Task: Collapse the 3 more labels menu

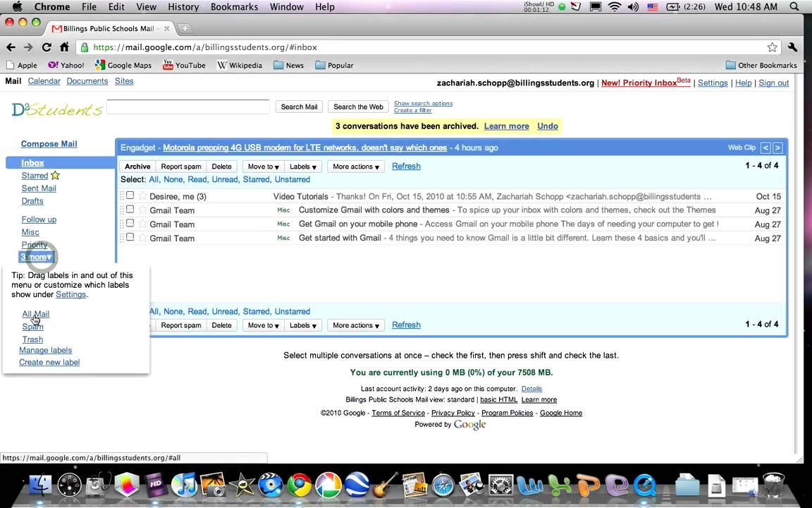Action: click(x=36, y=257)
